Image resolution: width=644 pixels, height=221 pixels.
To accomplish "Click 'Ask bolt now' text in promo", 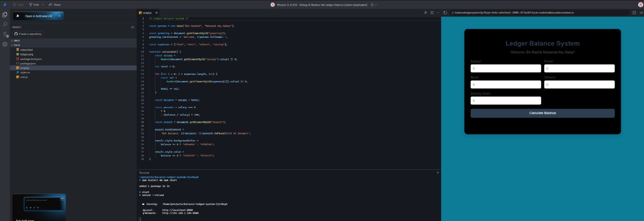I will 25,220.
